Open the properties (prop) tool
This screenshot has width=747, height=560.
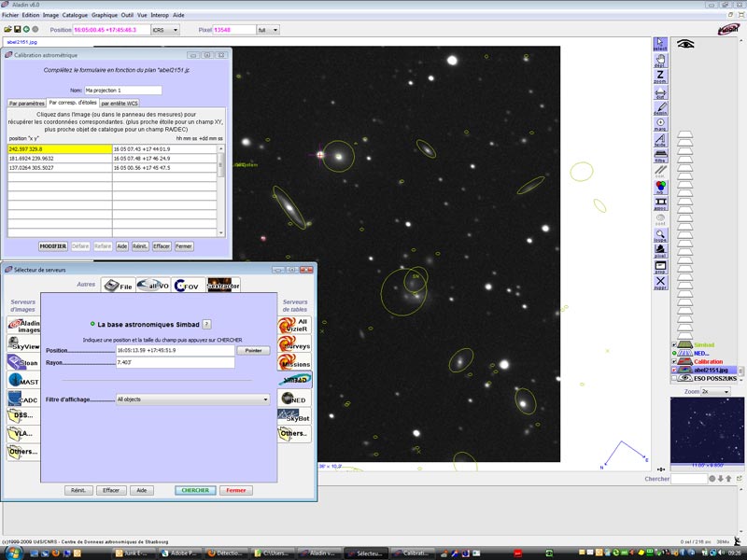pos(660,266)
